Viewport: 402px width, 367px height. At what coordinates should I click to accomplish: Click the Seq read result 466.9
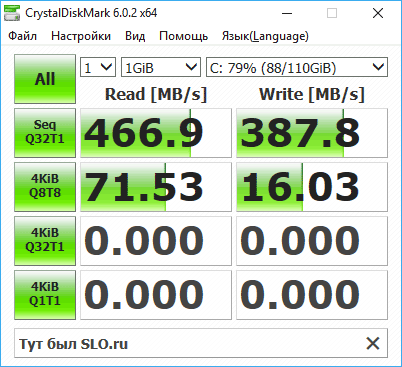pyautogui.click(x=156, y=133)
